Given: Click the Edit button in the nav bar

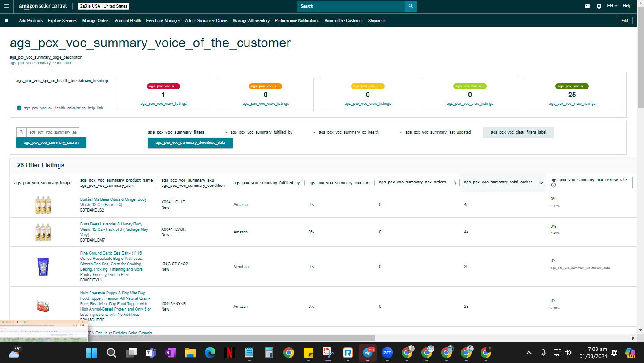Looking at the screenshot, I should 625,21.
